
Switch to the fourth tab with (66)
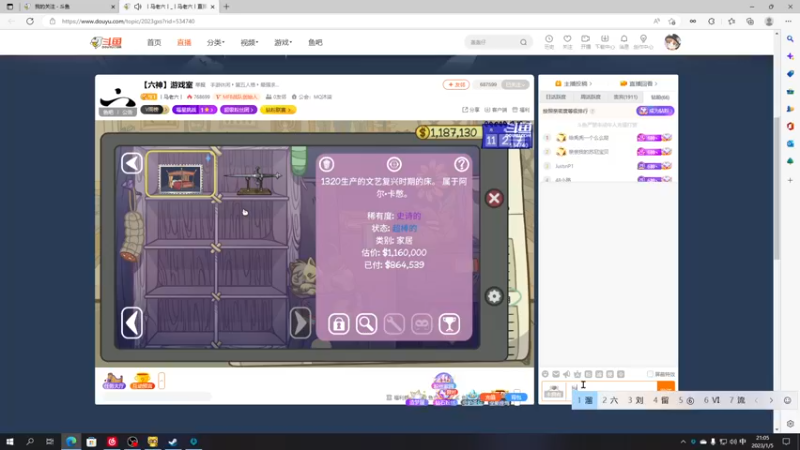pyautogui.click(x=660, y=97)
